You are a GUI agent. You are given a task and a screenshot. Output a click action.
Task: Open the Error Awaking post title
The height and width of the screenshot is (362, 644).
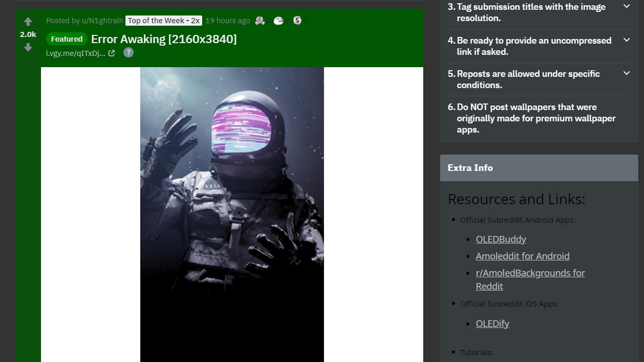164,39
